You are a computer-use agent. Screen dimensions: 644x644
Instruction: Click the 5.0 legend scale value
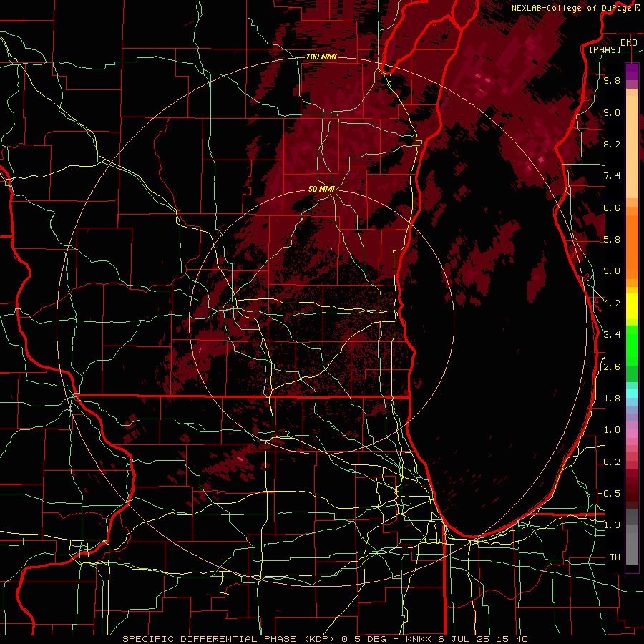pos(612,271)
